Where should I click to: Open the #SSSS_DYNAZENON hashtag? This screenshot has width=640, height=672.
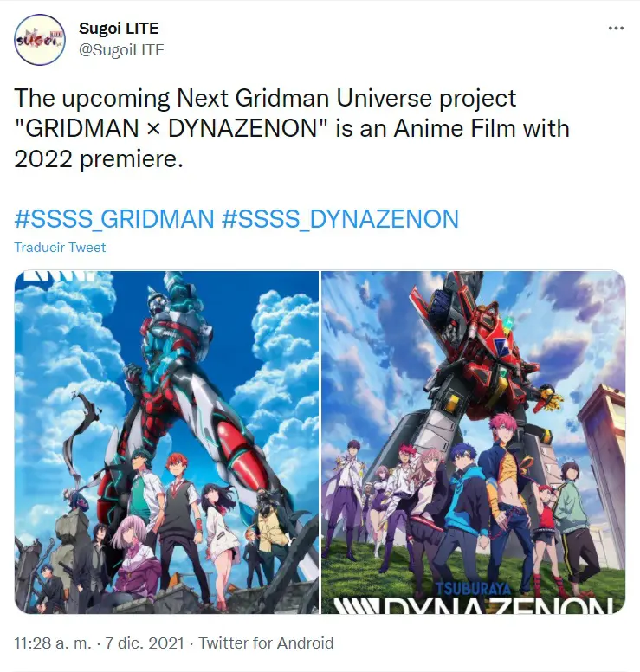pos(340,219)
